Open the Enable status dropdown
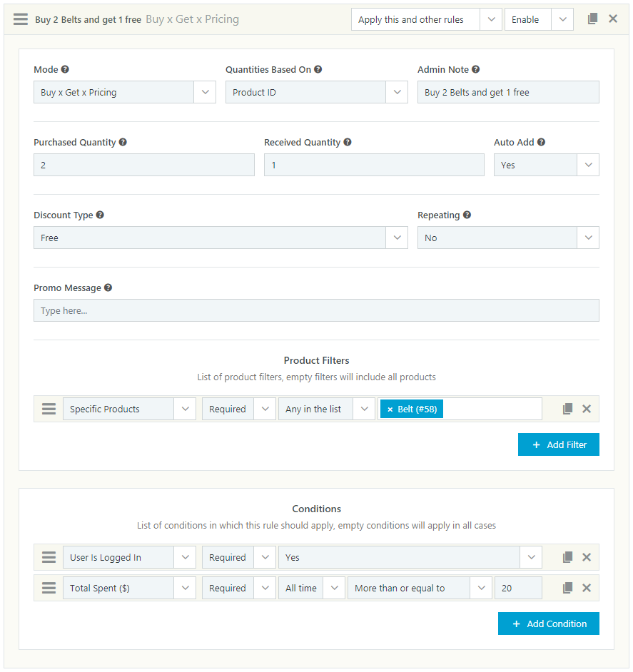This screenshot has height=672, width=633. pyautogui.click(x=539, y=19)
